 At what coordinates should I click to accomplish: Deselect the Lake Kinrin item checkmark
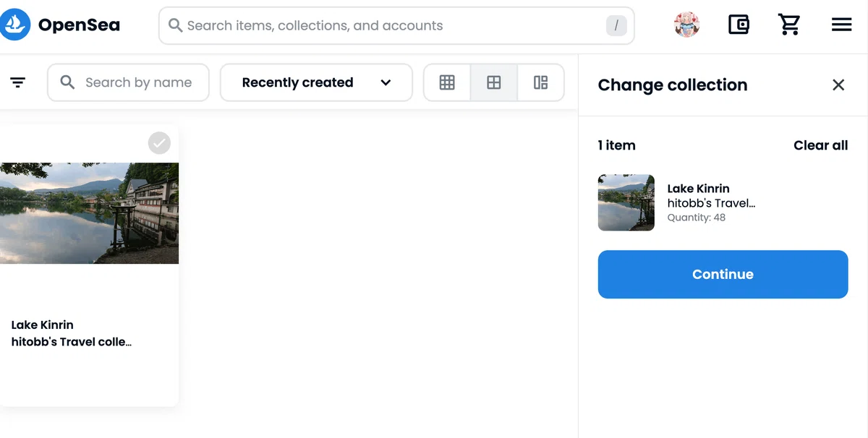[x=159, y=143]
